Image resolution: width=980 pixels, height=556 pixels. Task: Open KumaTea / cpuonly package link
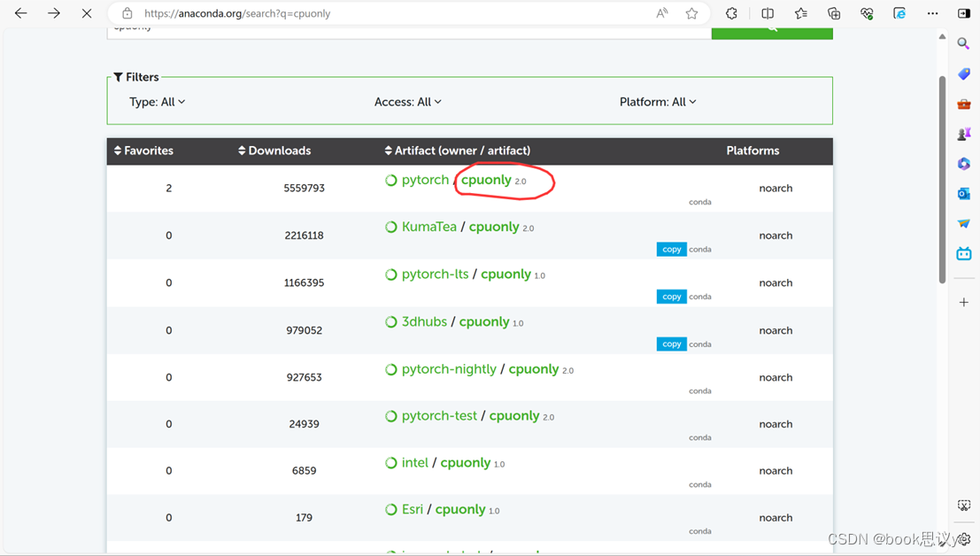click(494, 227)
